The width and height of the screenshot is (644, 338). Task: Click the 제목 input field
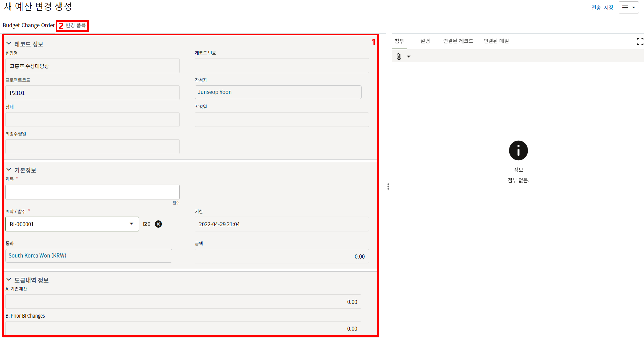click(92, 192)
